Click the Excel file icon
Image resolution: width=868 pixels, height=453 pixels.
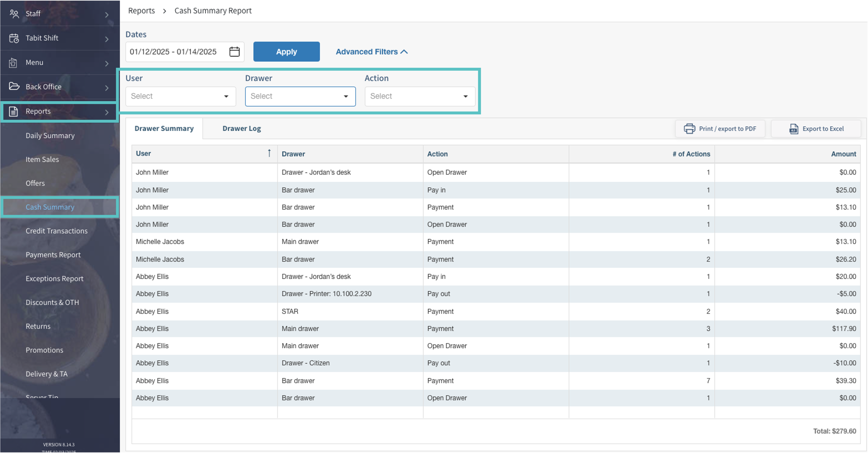pyautogui.click(x=793, y=128)
